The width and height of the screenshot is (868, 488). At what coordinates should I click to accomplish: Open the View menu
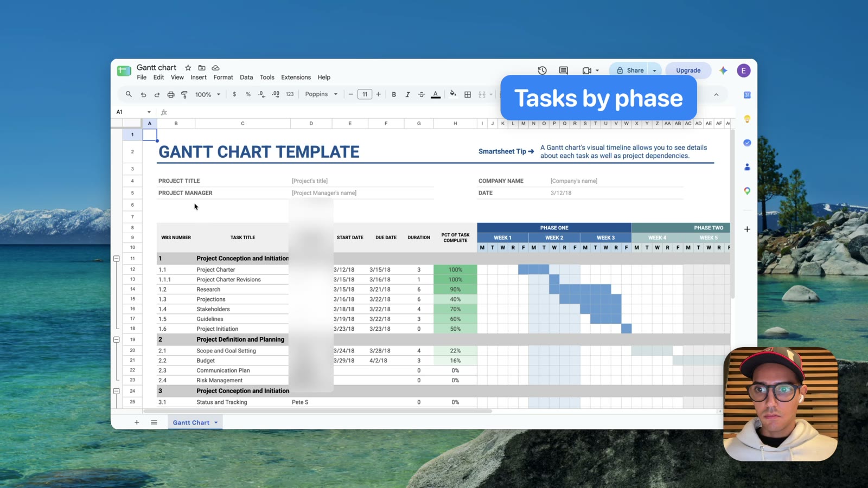coord(177,78)
